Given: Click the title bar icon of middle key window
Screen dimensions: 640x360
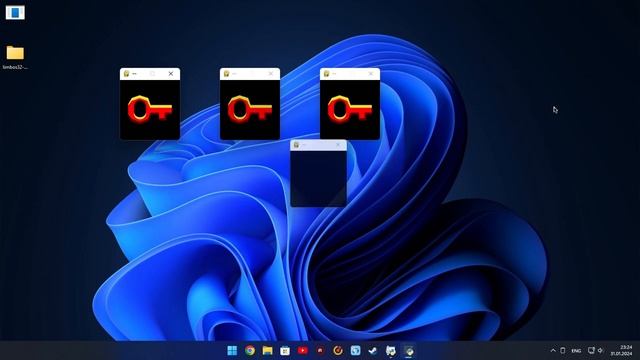Looking at the screenshot, I should pyautogui.click(x=227, y=73).
